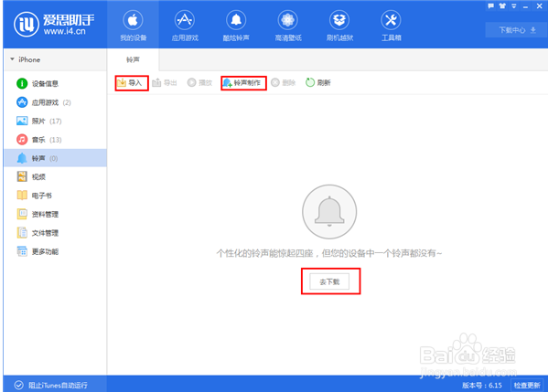The height and width of the screenshot is (392, 548).
Task: Click the 导入 import toolbar button
Action: 130,83
